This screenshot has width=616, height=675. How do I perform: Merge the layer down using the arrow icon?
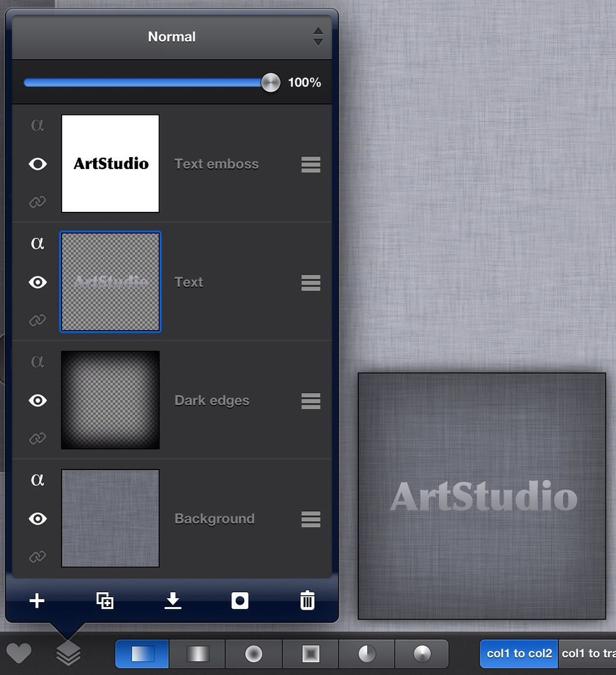[x=172, y=600]
